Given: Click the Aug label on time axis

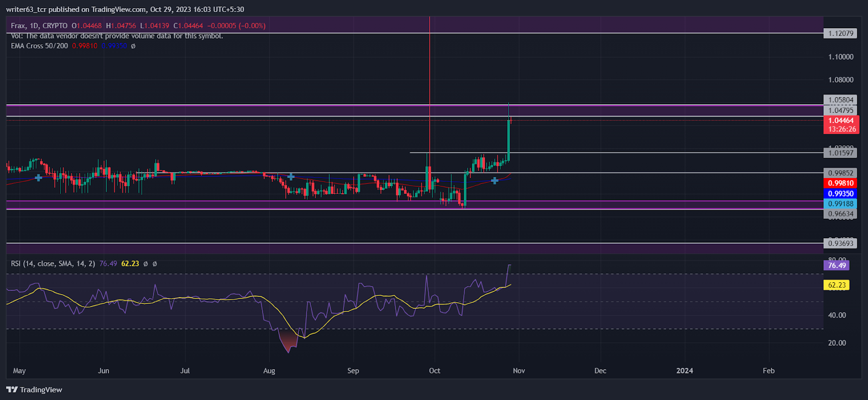Looking at the screenshot, I should pyautogui.click(x=269, y=371).
